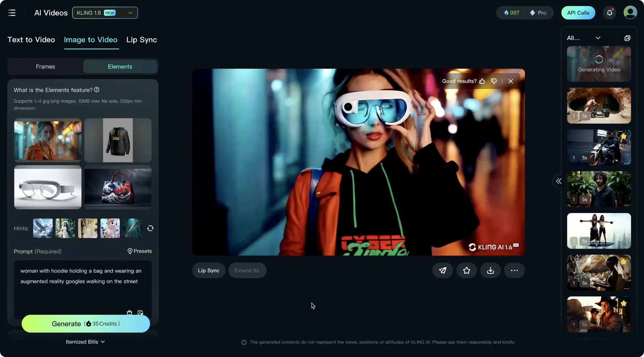Open the sidebar hamburger menu
This screenshot has width=644, height=357.
[x=12, y=12]
